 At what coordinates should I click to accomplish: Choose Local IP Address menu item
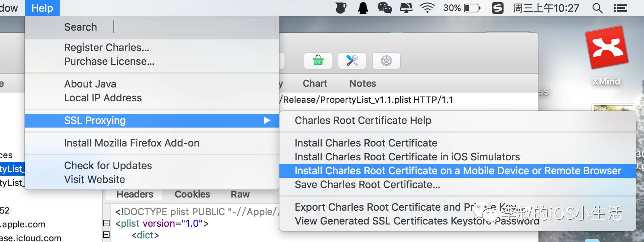pos(103,98)
